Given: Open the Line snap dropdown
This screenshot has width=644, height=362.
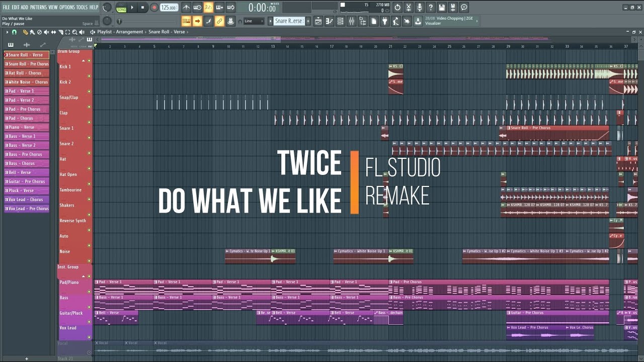Looking at the screenshot, I should (254, 21).
